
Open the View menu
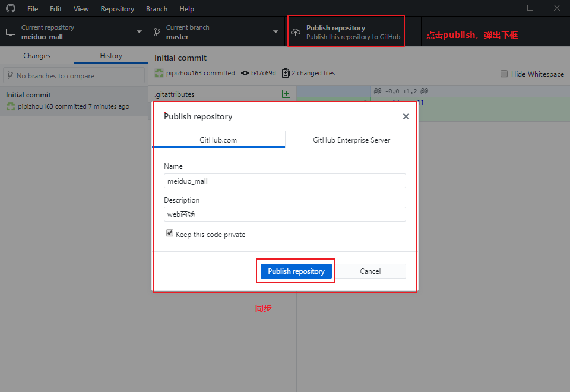point(81,9)
